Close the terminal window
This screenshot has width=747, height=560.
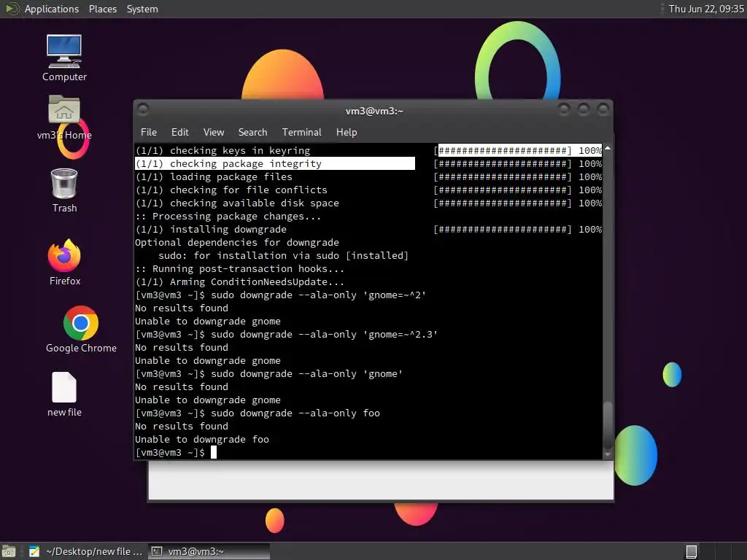(603, 110)
